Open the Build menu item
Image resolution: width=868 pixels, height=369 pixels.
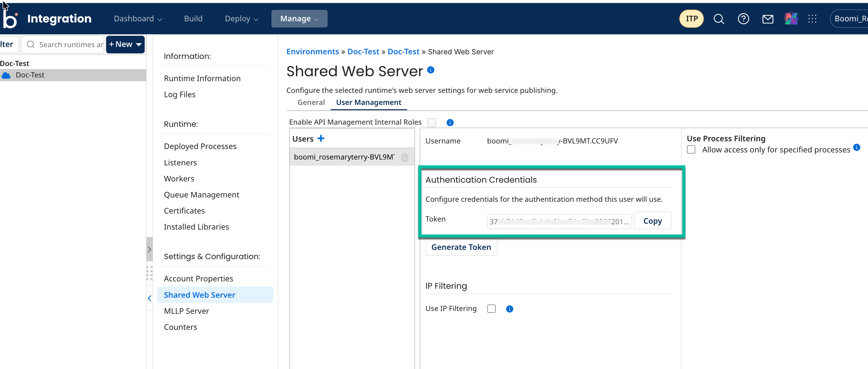point(193,19)
